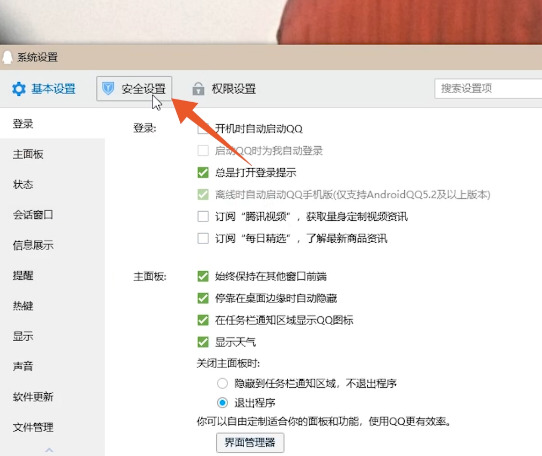The width and height of the screenshot is (542, 456).
Task: Open the 界面管理器 button
Action: click(250, 443)
